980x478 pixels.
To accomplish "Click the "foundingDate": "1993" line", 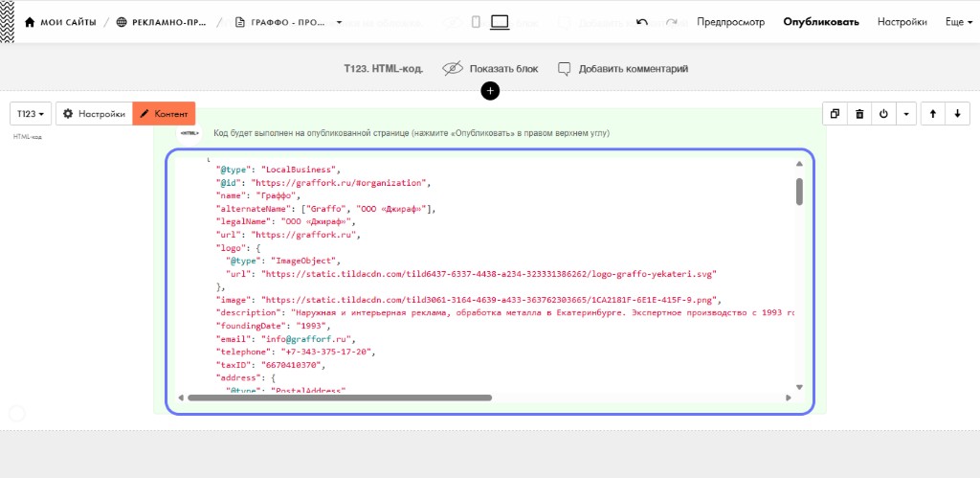I will click(273, 326).
